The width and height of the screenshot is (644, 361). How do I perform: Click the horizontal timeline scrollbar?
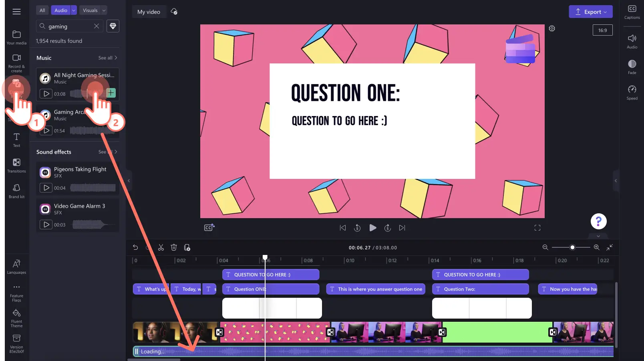click(x=154, y=359)
